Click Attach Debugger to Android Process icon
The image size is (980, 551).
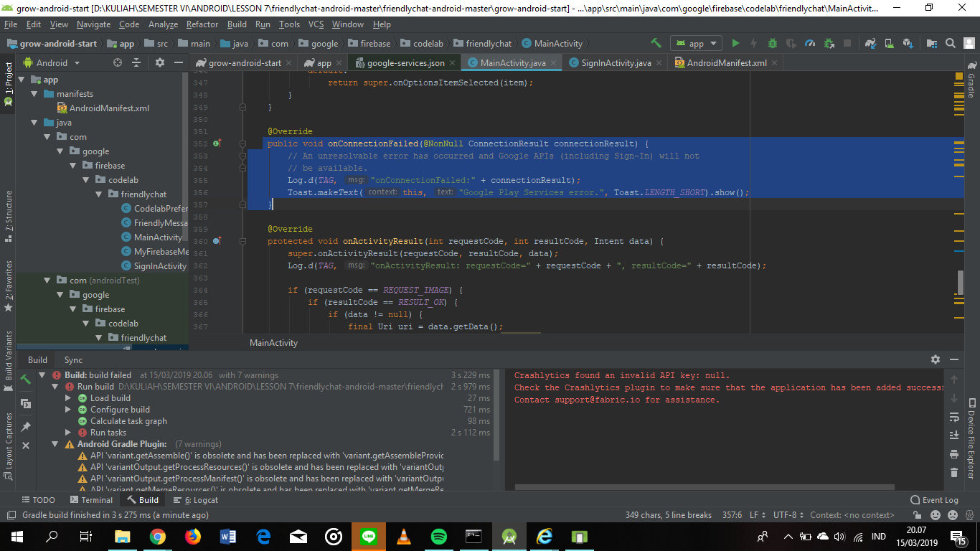[x=829, y=43]
